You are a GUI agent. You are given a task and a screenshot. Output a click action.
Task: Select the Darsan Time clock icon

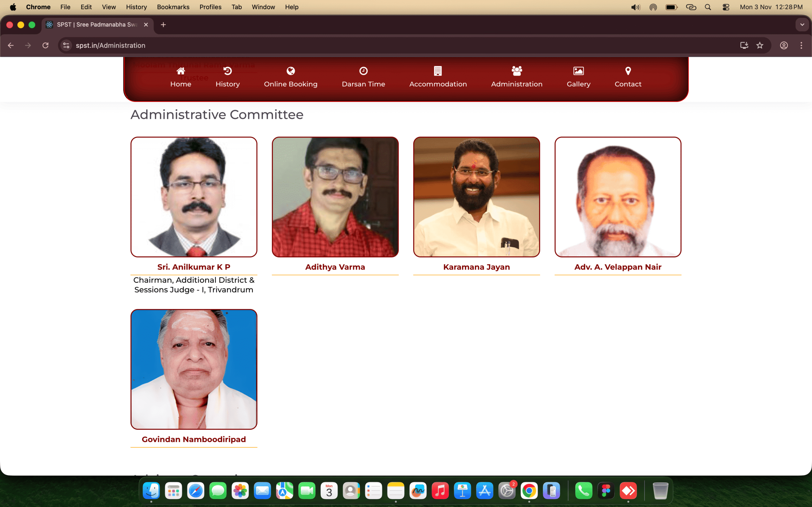[363, 71]
